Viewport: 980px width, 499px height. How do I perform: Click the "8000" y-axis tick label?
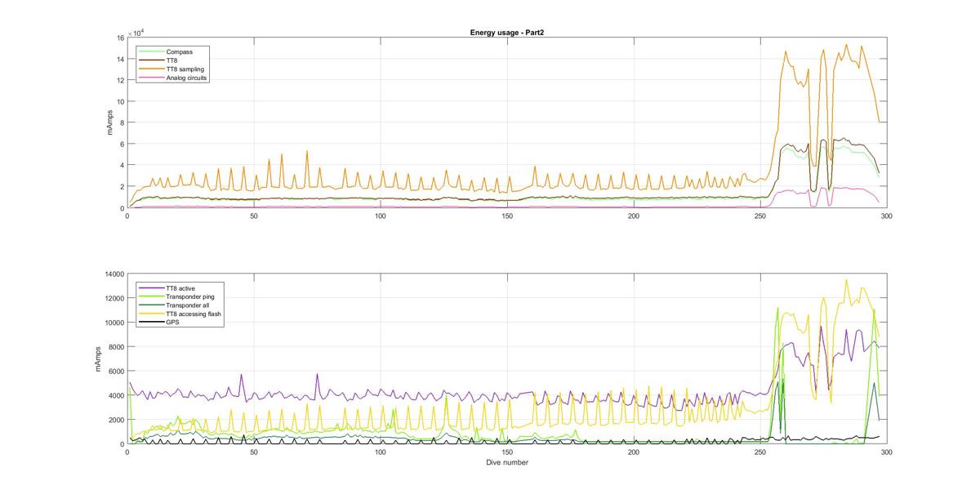(x=115, y=347)
